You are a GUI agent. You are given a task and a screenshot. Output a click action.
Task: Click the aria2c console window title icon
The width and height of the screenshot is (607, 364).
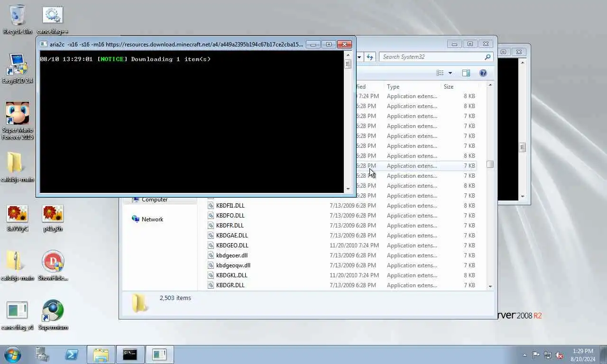[x=43, y=45]
